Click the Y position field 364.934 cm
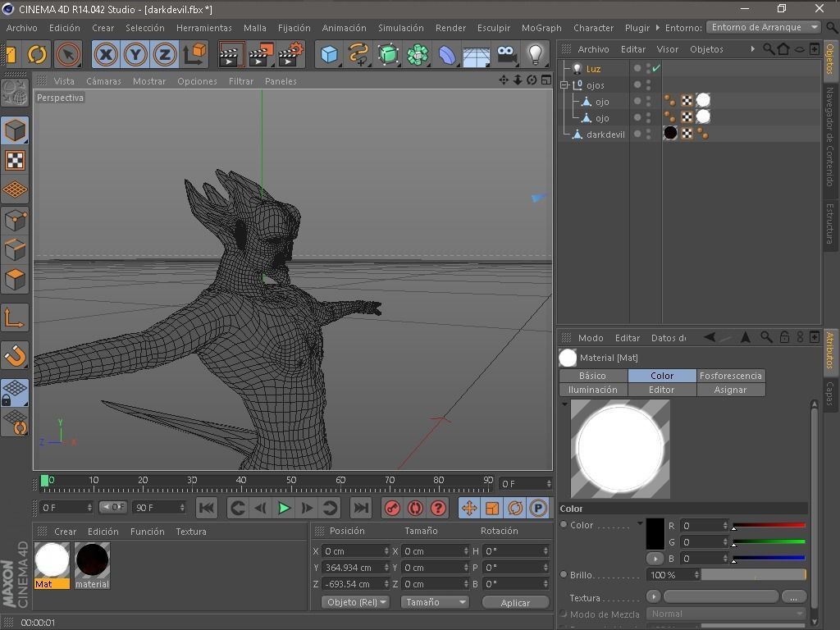This screenshot has width=840, height=630. (x=355, y=568)
